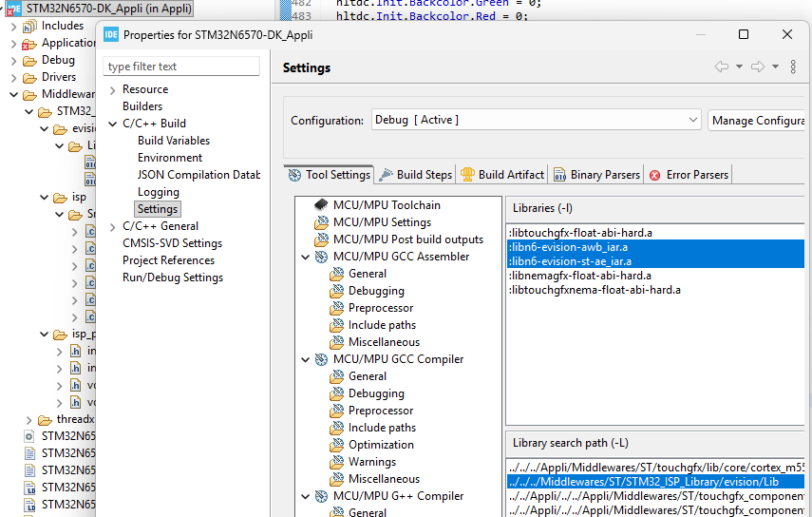Select CMSIS-SVD Settings
This screenshot has height=517, width=812.
[x=173, y=243]
